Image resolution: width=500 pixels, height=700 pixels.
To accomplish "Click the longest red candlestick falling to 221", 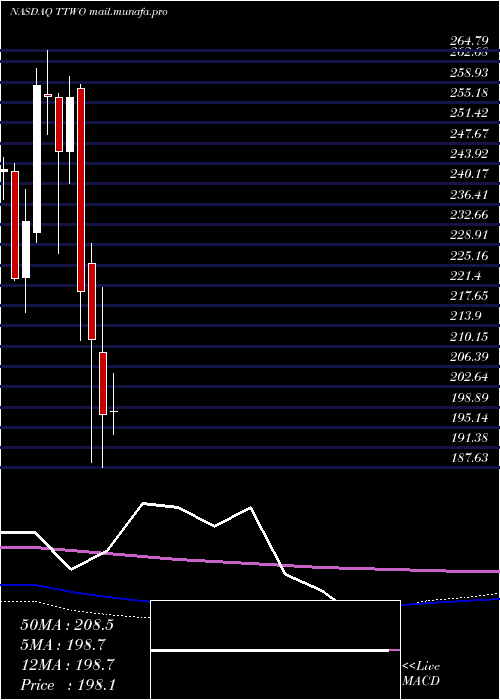I will point(81,190).
